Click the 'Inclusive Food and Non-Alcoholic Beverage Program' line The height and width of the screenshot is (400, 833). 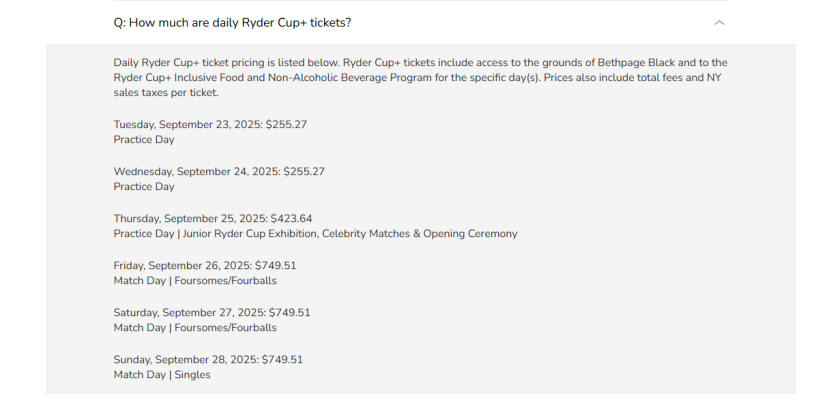(x=417, y=78)
